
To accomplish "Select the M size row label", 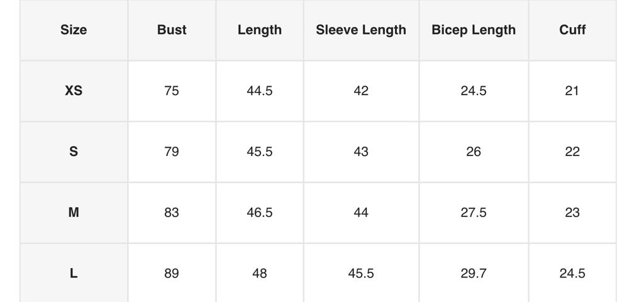I will (x=74, y=213).
